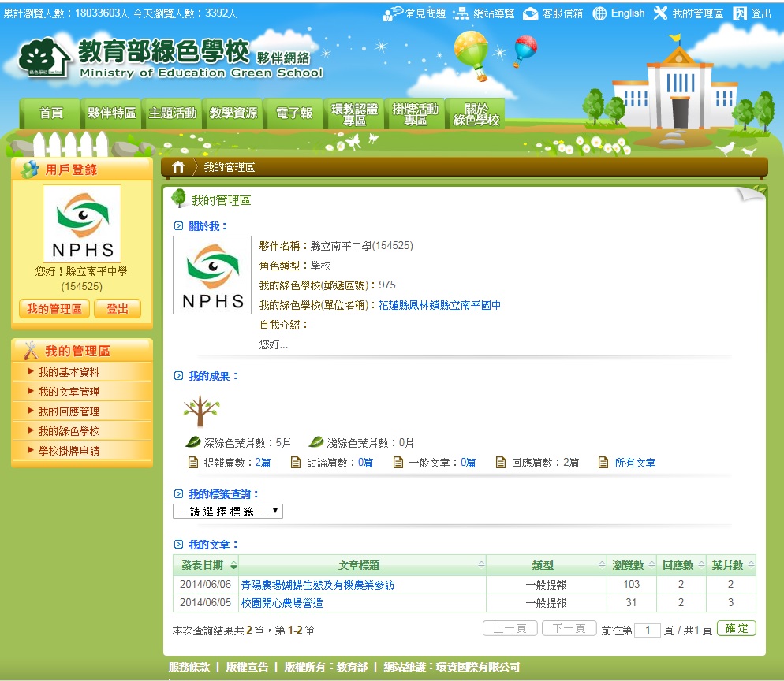Click the orange 登出 button in login panel
The height and width of the screenshot is (681, 784).
118,309
